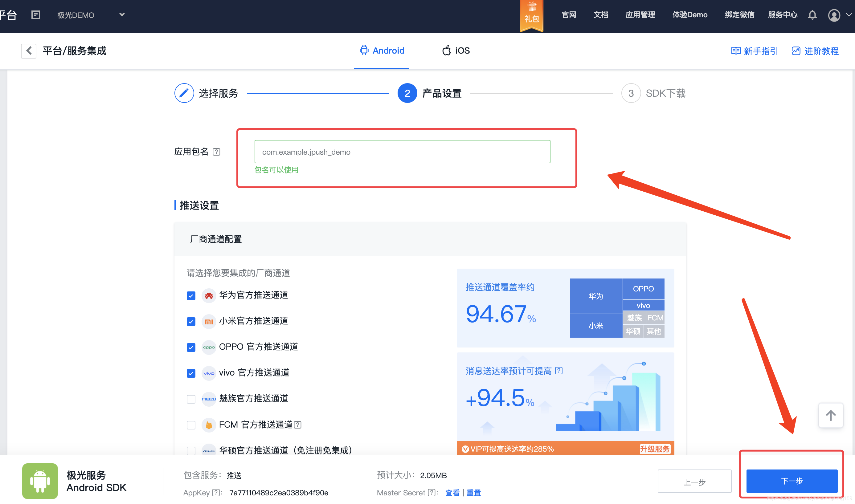Open the 新手指引 guide link

coord(754,51)
